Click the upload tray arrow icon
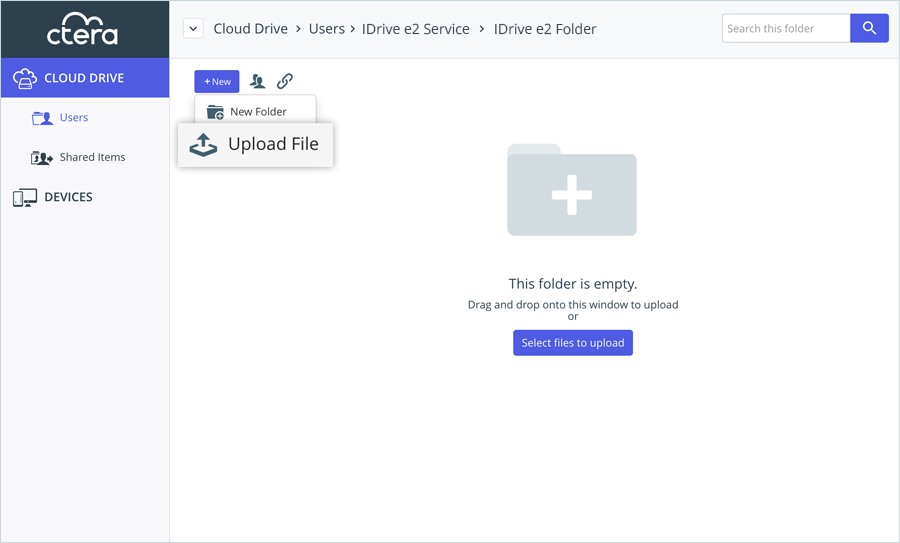The height and width of the screenshot is (543, 900). click(203, 145)
